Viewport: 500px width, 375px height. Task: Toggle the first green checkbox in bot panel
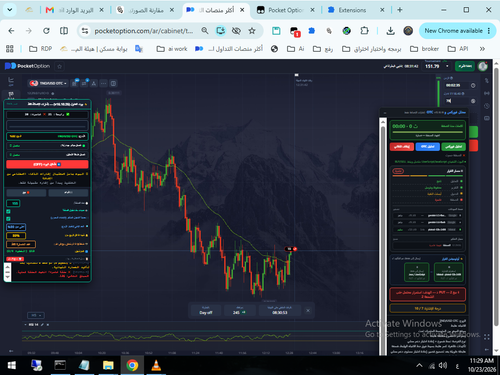pos(8,211)
